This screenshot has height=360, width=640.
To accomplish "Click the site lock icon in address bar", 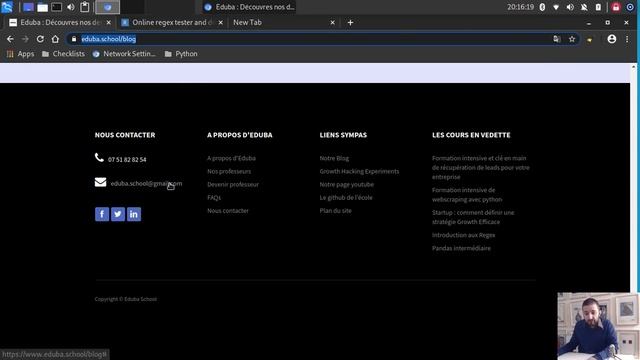I will (x=74, y=39).
